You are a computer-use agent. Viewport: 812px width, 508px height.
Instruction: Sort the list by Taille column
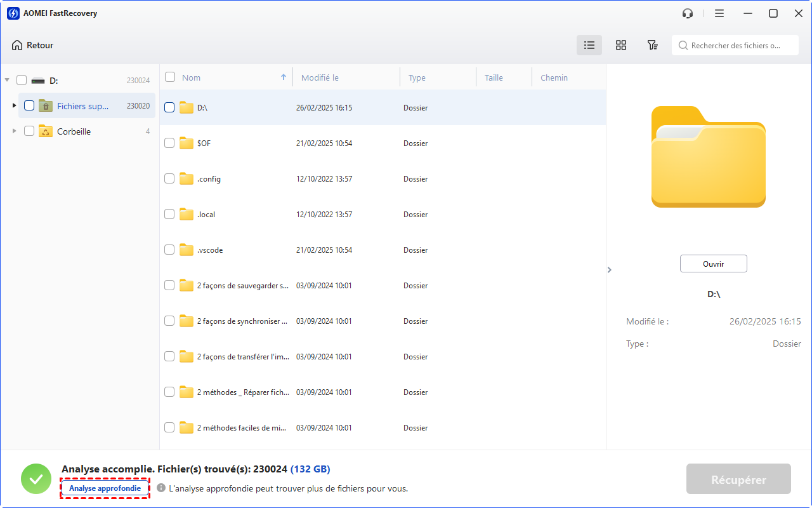coord(494,77)
